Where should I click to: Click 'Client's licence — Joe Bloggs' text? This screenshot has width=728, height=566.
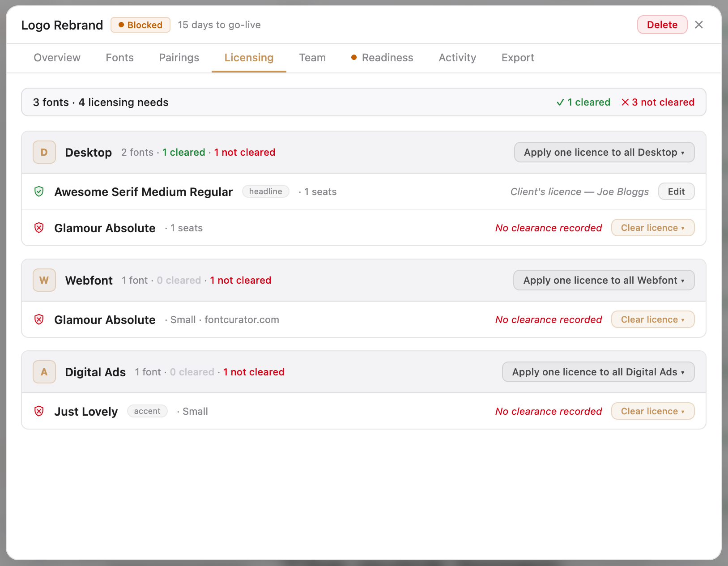[x=579, y=192]
